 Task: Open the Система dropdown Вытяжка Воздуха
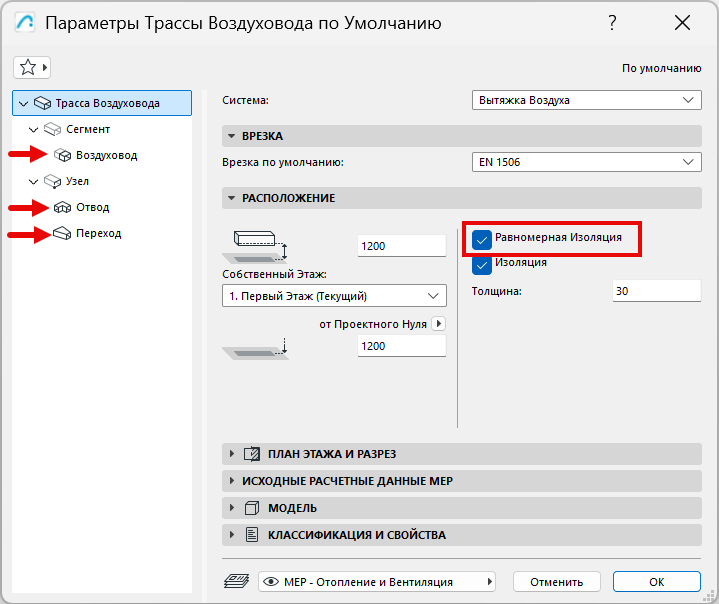click(x=586, y=100)
